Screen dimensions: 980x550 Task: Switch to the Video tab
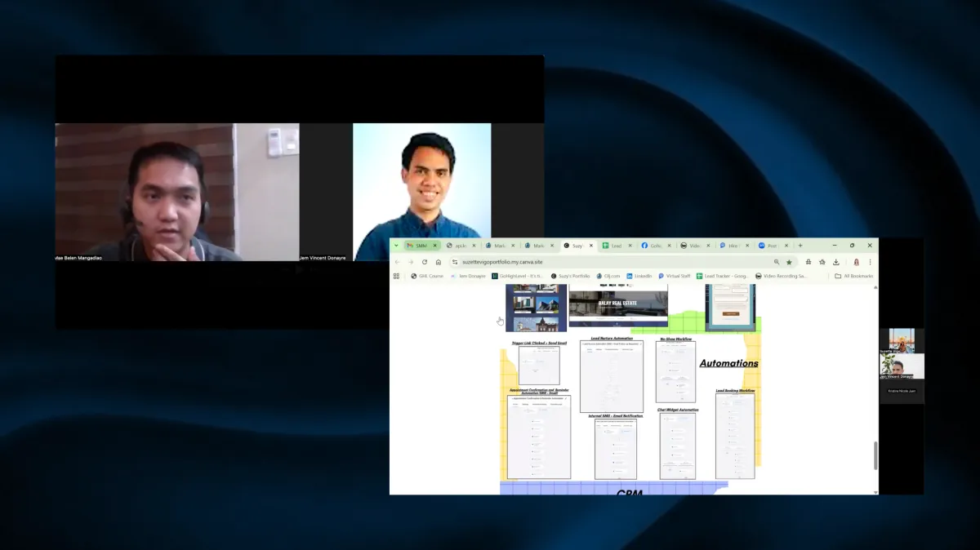[696, 245]
